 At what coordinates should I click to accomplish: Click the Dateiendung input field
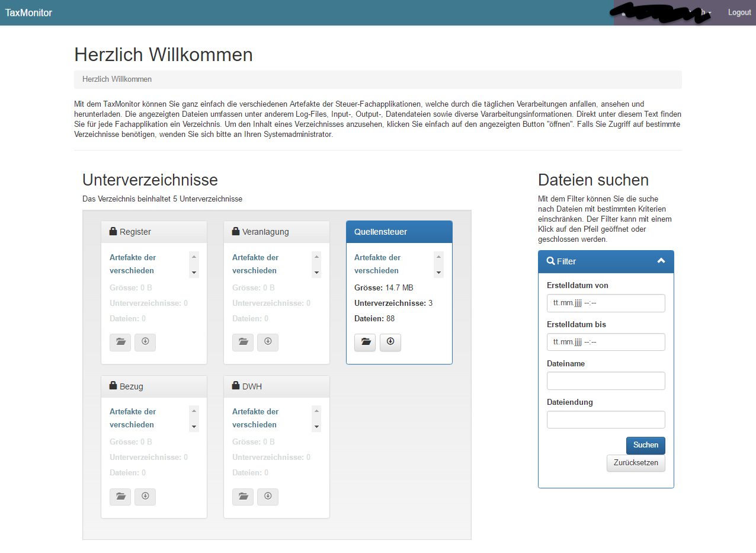pyautogui.click(x=606, y=420)
